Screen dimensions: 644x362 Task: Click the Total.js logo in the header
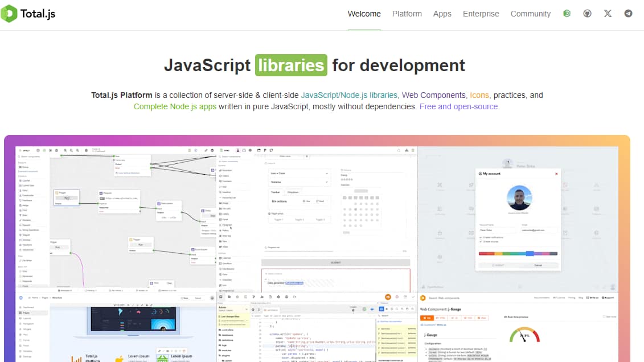point(28,14)
